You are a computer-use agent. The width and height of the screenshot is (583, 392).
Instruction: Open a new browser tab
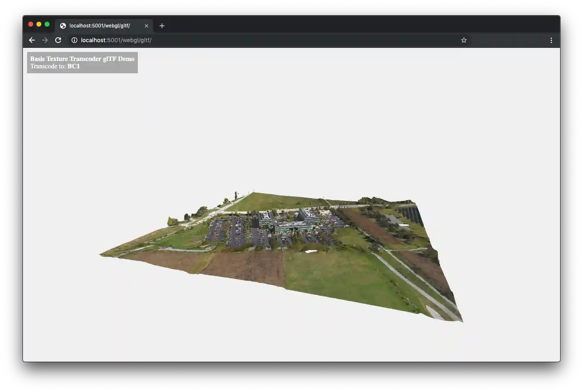coord(162,25)
